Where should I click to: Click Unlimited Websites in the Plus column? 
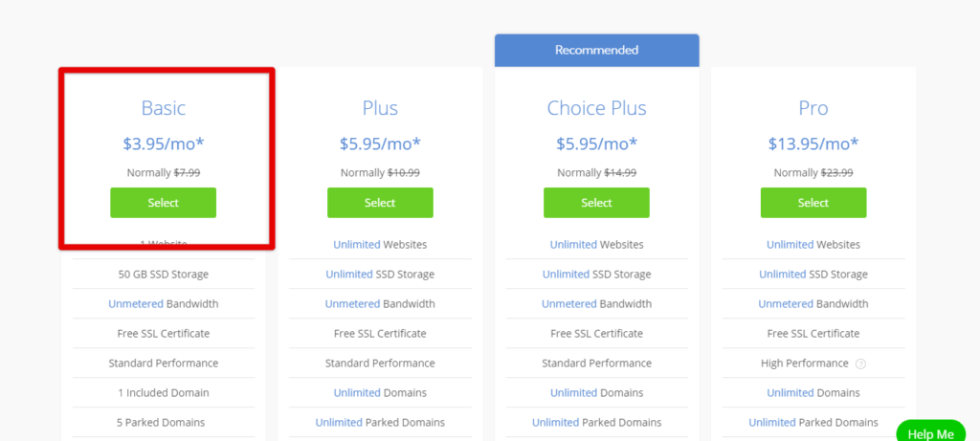tap(380, 244)
